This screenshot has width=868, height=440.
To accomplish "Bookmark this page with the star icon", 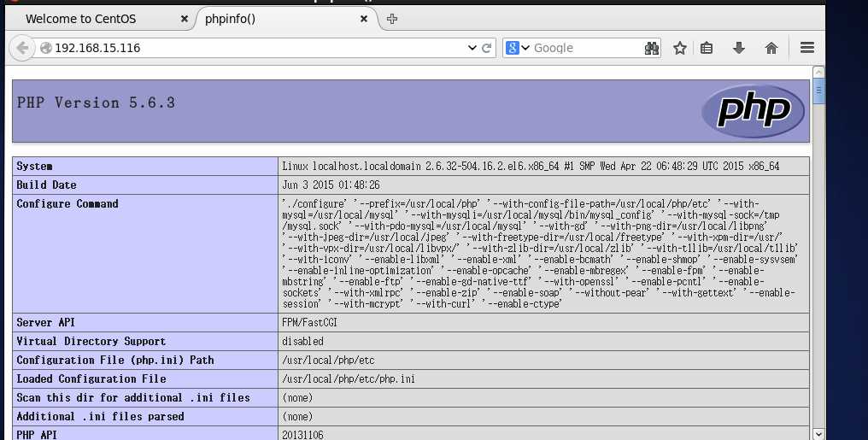I will coord(680,48).
